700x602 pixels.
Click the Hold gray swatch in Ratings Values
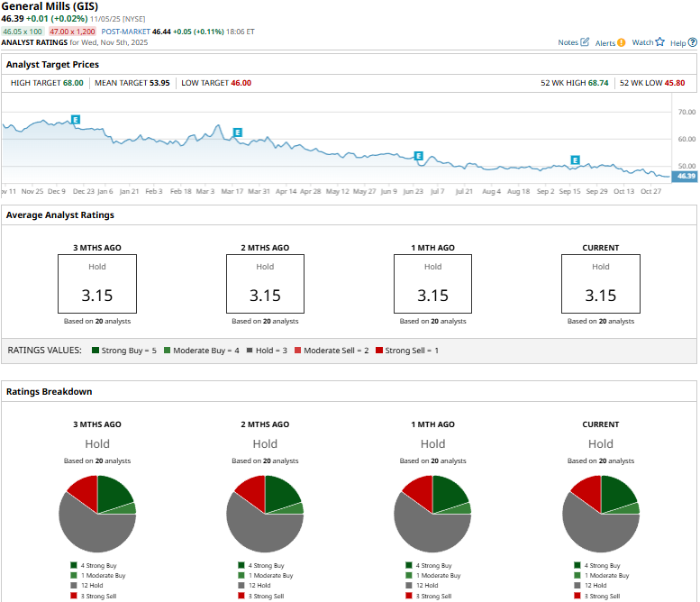tap(248, 350)
